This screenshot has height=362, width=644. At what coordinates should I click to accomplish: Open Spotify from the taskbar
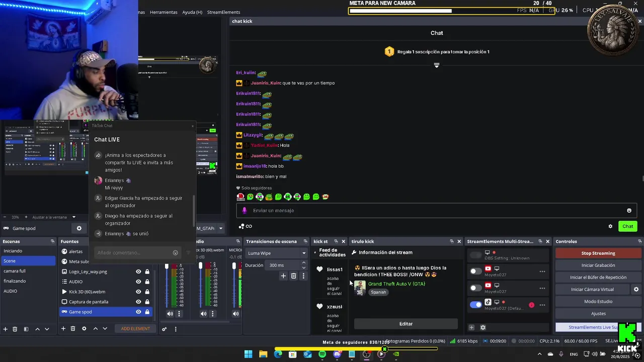(x=322, y=354)
